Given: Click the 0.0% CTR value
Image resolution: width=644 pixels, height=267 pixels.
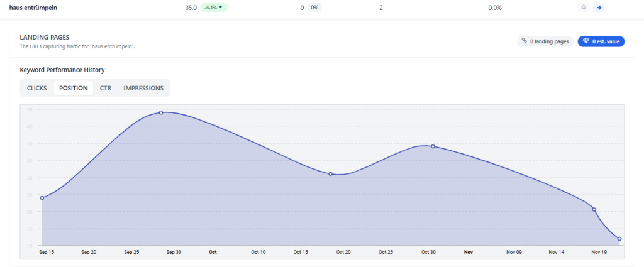Looking at the screenshot, I should 495,8.
